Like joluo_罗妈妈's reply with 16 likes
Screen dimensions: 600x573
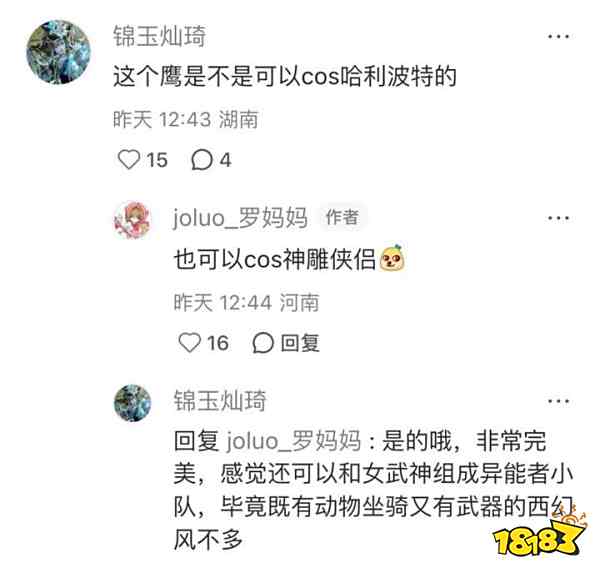[190, 342]
